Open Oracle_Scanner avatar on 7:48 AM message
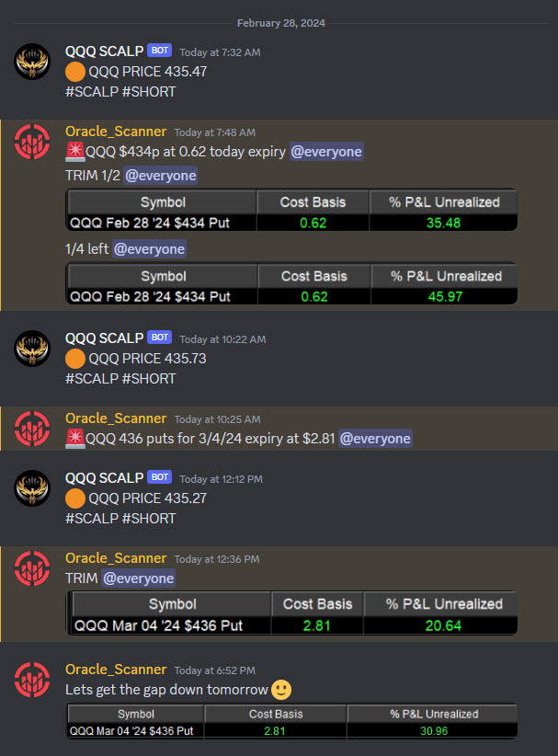The height and width of the screenshot is (756, 558). coord(32,142)
